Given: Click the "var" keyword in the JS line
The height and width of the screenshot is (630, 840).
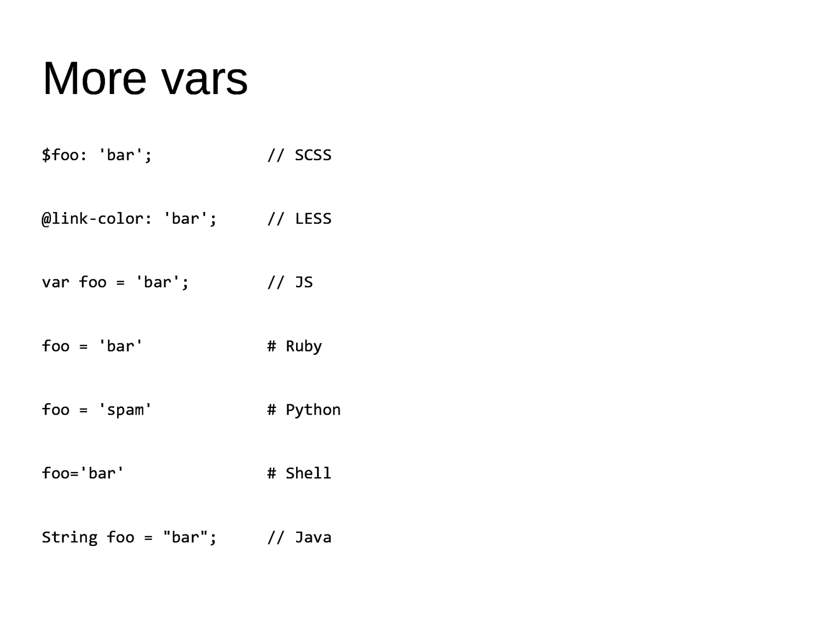Looking at the screenshot, I should 55,283.
